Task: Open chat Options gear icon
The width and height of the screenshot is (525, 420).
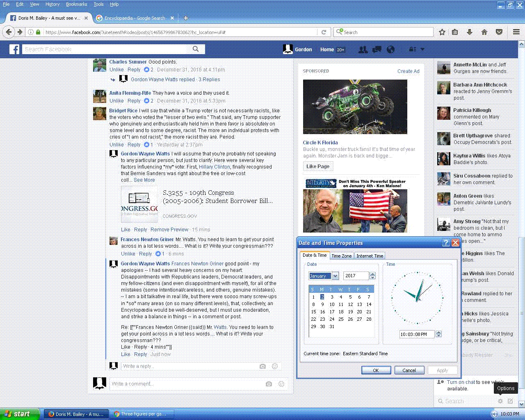Action: pos(500,401)
